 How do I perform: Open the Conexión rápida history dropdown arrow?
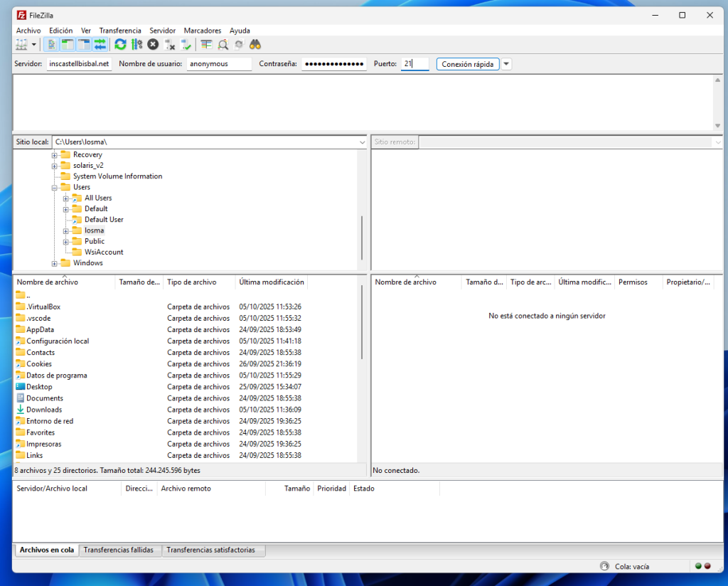(506, 64)
